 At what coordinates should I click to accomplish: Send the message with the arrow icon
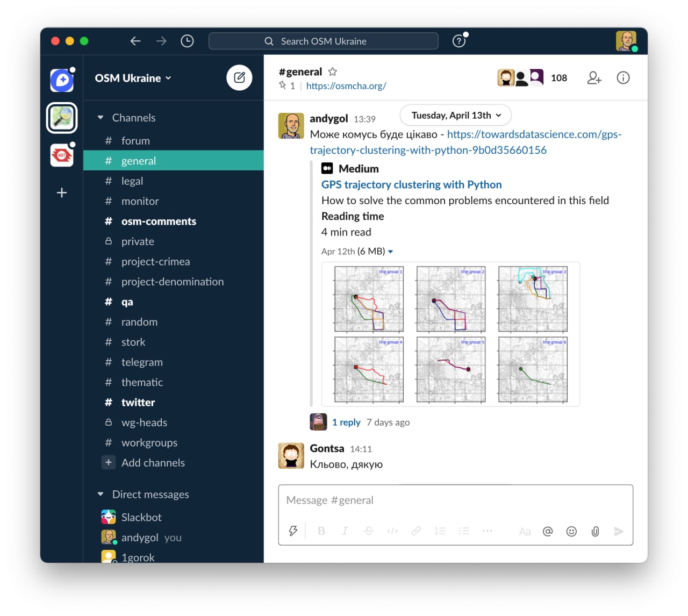click(x=619, y=532)
